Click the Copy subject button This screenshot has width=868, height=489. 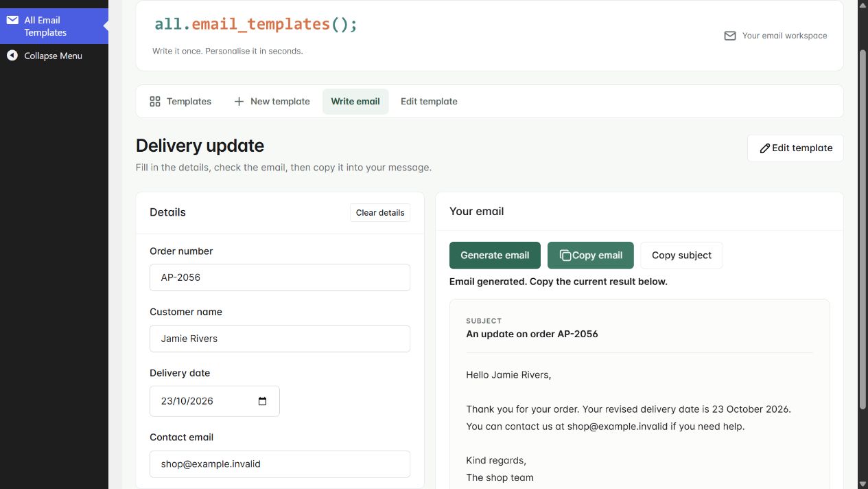681,255
